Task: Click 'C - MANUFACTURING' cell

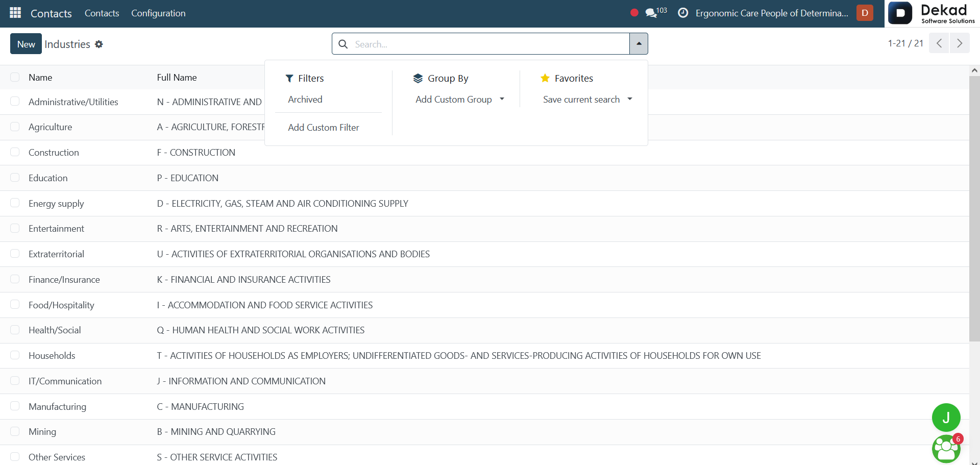Action: point(200,407)
